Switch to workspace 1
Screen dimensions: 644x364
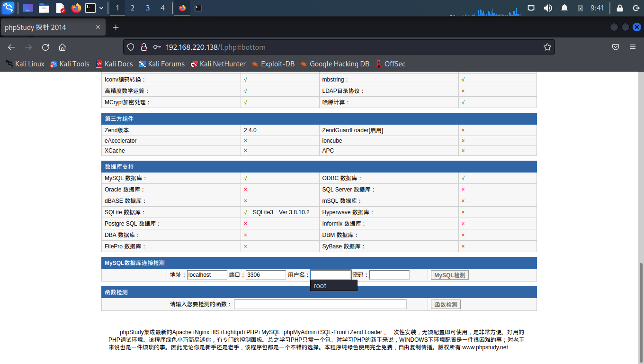pyautogui.click(x=117, y=8)
